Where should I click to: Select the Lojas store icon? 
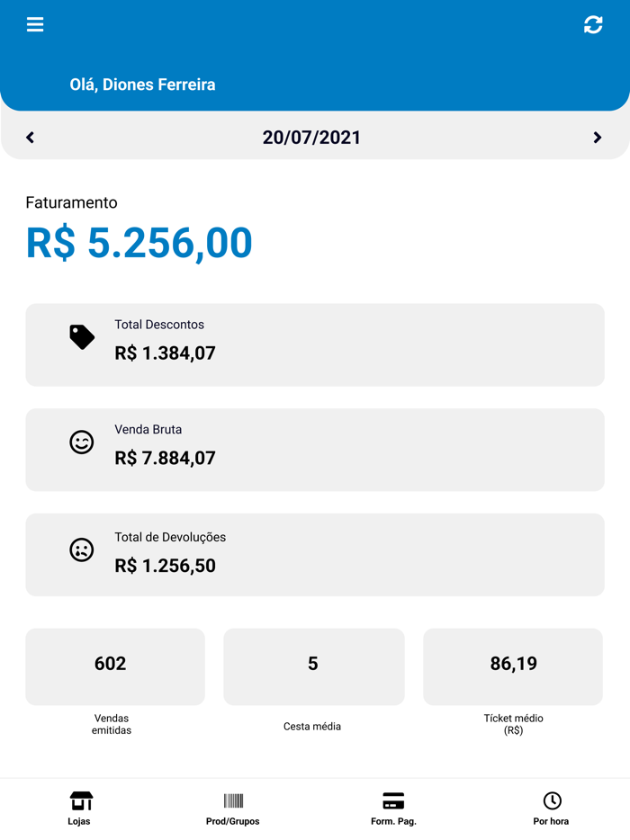(x=80, y=800)
